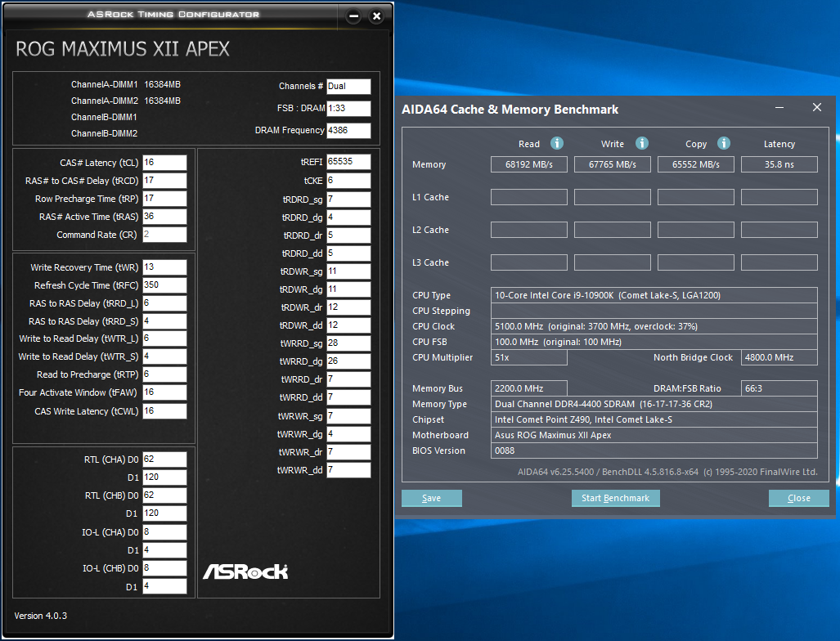Click the tRDRD_dg value field
840x641 pixels.
[x=348, y=217]
